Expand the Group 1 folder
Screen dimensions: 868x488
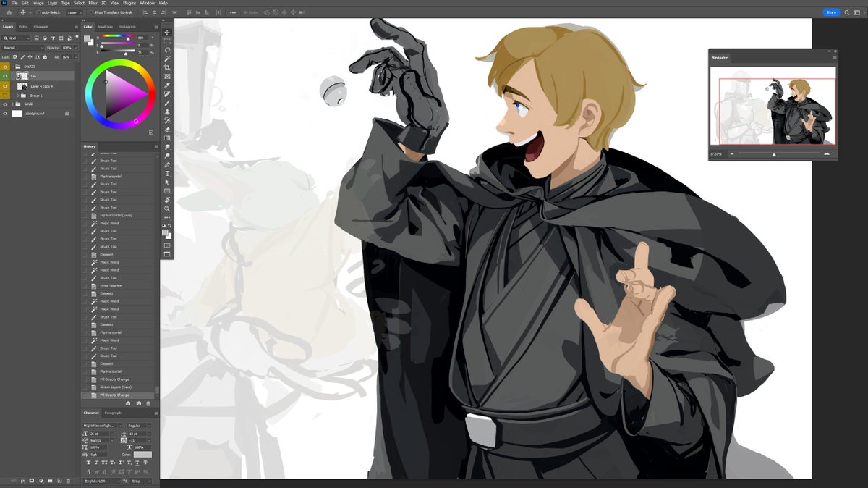(x=17, y=96)
